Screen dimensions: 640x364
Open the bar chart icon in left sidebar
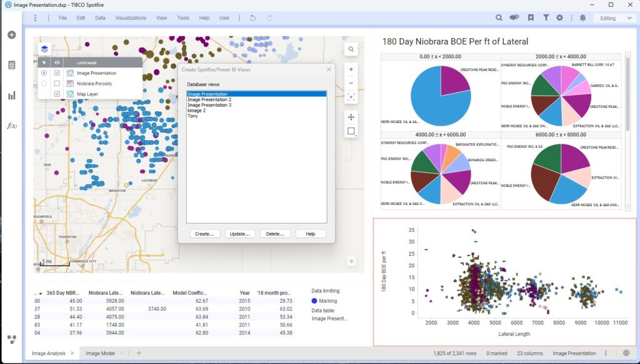click(x=11, y=96)
